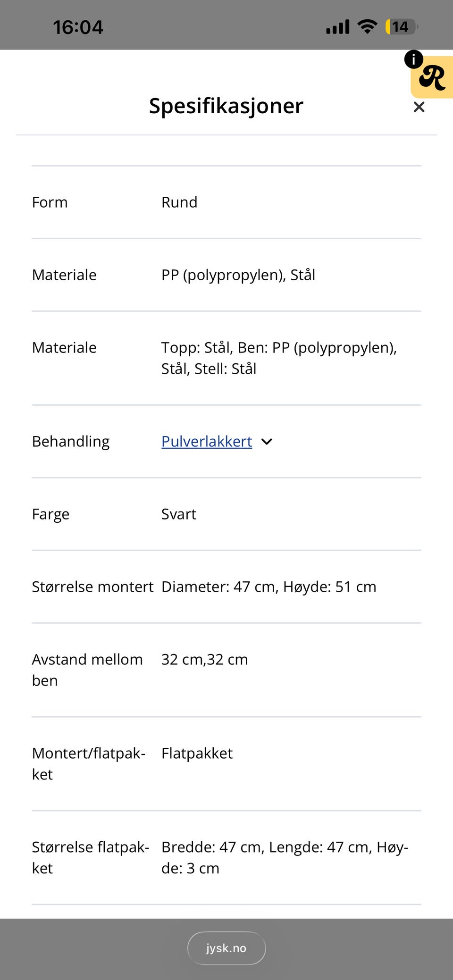Image resolution: width=453 pixels, height=980 pixels.
Task: Tap the Størrelse flatpakket dimensions text
Action: (285, 858)
